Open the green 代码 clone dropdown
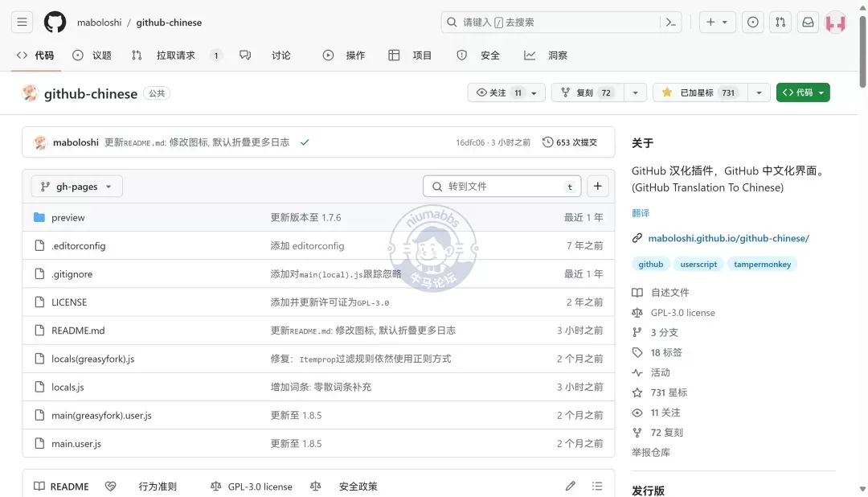The height and width of the screenshot is (497, 868). click(803, 92)
